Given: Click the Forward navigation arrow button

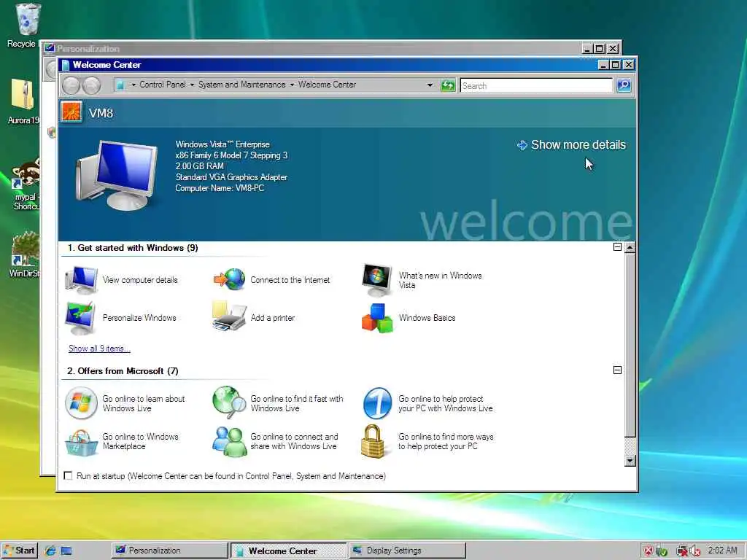Looking at the screenshot, I should click(x=91, y=85).
